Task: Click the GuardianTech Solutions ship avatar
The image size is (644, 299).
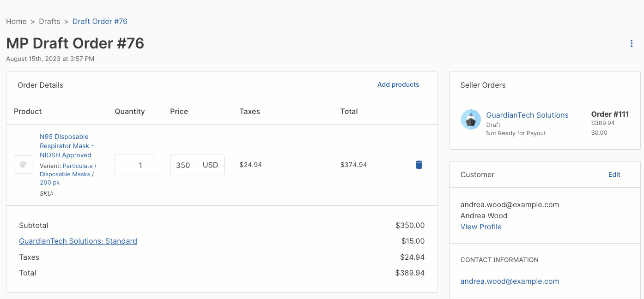Action: tap(470, 120)
